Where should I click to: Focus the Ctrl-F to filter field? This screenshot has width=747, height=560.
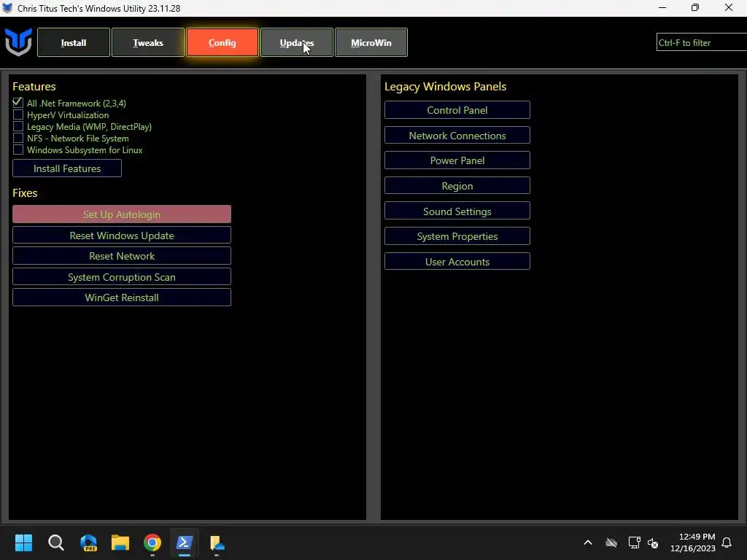(x=702, y=42)
